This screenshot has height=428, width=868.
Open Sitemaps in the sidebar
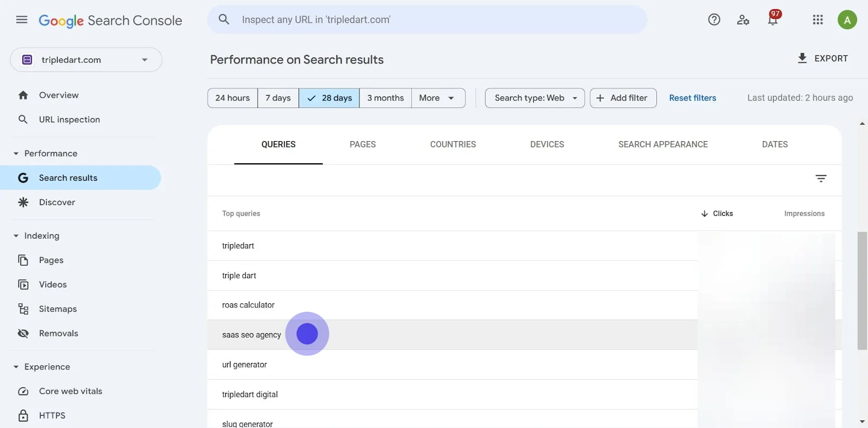coord(81,309)
